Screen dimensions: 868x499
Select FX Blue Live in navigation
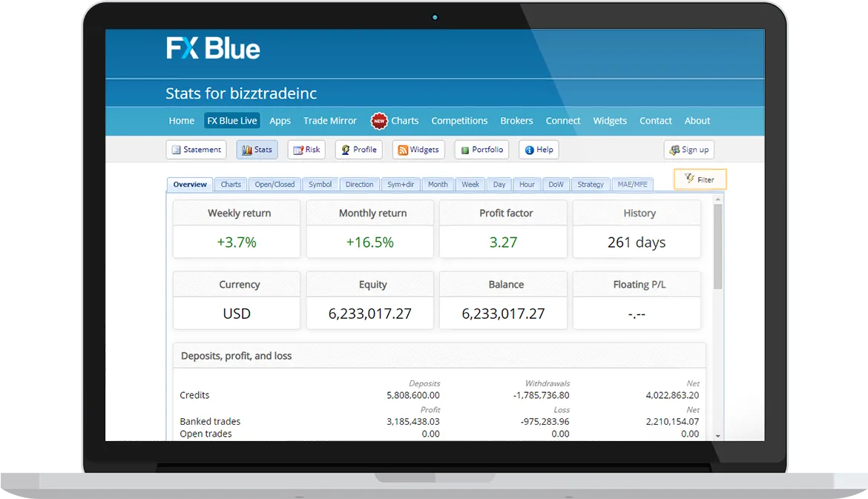click(x=232, y=121)
